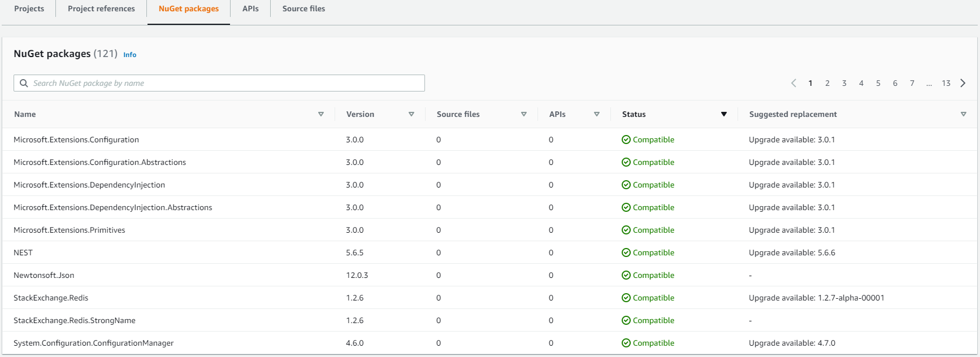Screen dimensions: 980x357
Task: Sort by Version column arrow
Action: click(x=411, y=114)
